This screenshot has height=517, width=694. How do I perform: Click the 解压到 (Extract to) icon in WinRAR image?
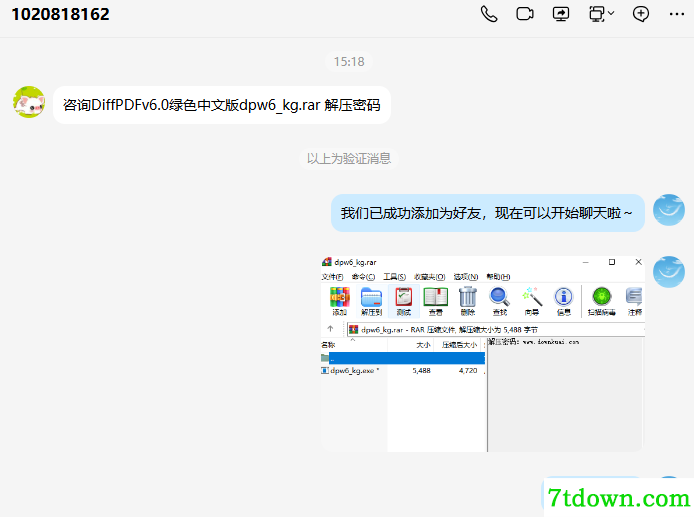[x=371, y=301]
